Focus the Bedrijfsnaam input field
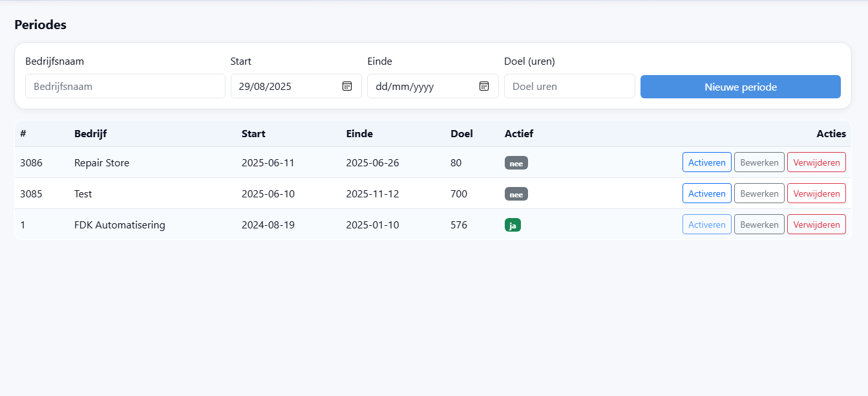868x396 pixels. point(125,86)
